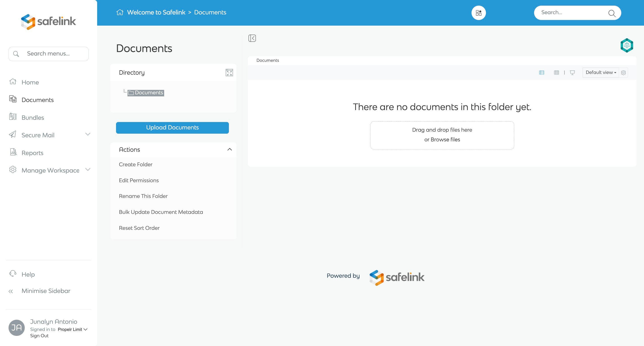Click the Upload Documents button
Viewport: 644px width, 346px height.
[172, 128]
